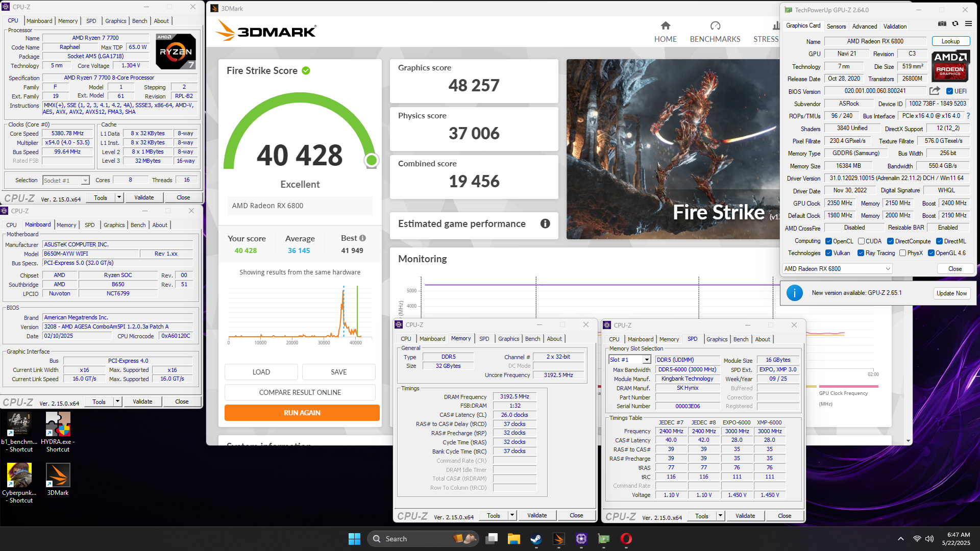Click the LOAD button in 3DMark
Image resolution: width=980 pixels, height=551 pixels.
click(261, 372)
